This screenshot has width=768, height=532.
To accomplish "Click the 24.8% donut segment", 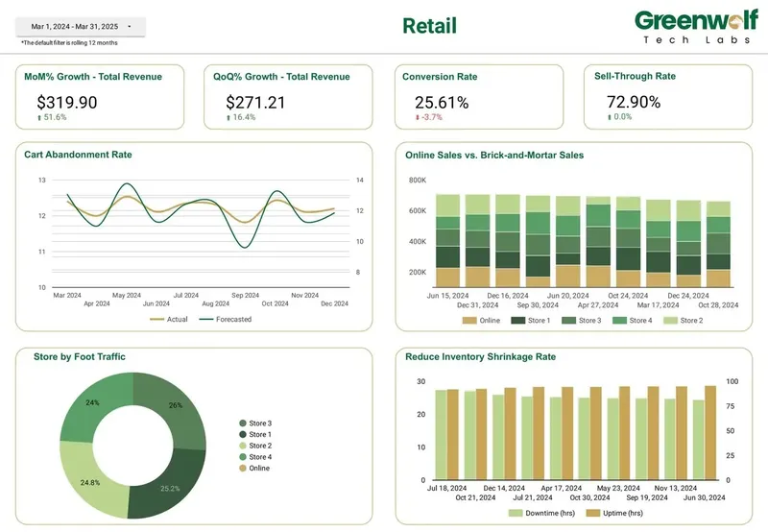I will (x=89, y=483).
